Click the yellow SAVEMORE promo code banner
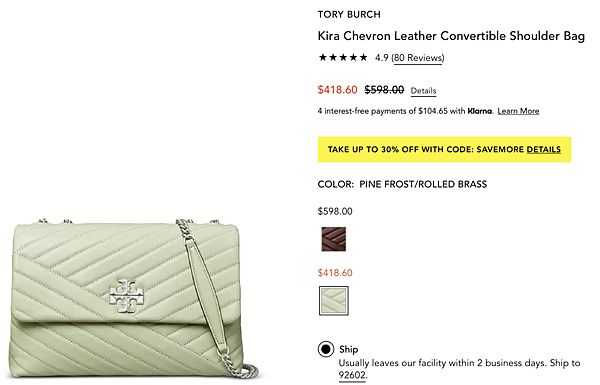 (444, 149)
